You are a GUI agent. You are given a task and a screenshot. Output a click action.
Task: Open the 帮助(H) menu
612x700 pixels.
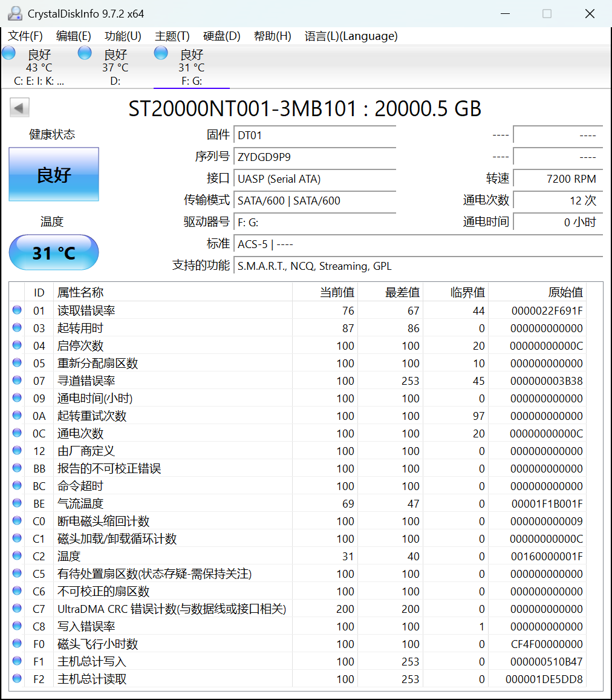[x=272, y=36]
